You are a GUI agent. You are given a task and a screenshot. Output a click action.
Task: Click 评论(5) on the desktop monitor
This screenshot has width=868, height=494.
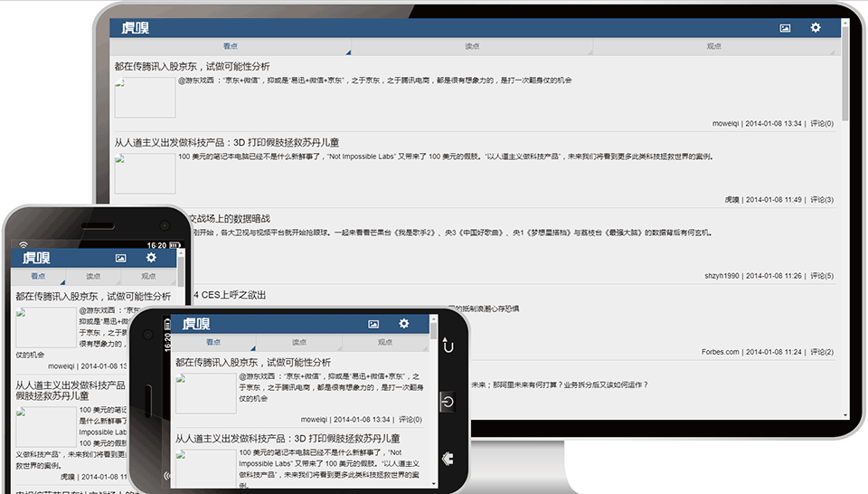click(822, 276)
